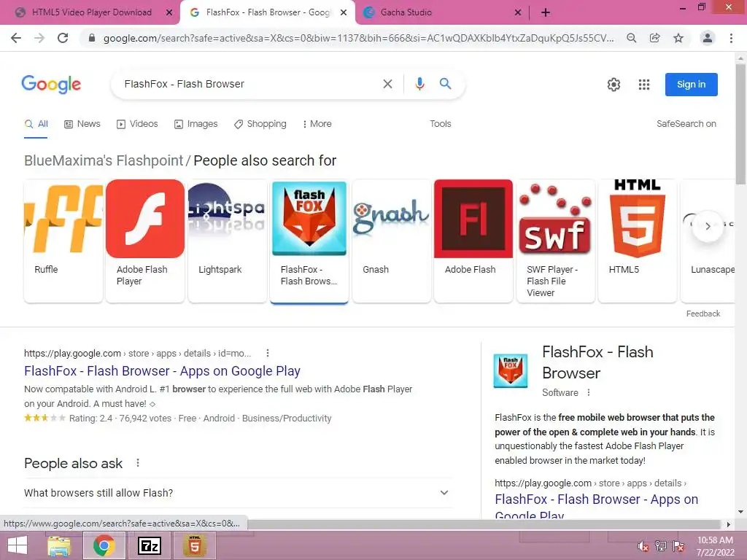The height and width of the screenshot is (560, 747).
Task: Select the FlashFox - Flash Browser card
Action: tap(309, 241)
